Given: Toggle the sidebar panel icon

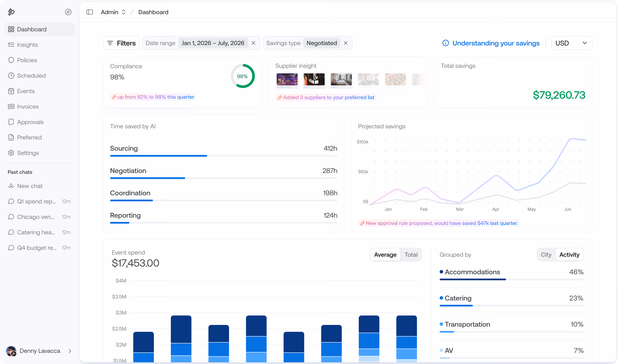Looking at the screenshot, I should pos(90,12).
